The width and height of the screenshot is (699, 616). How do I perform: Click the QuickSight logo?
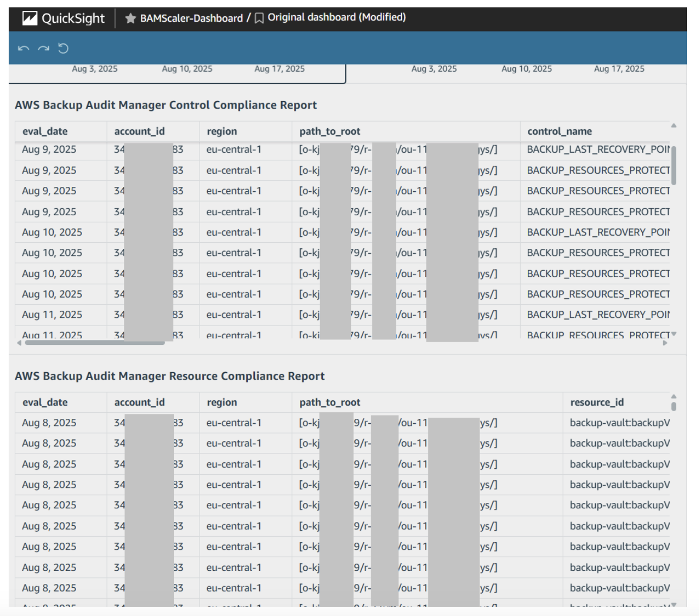point(63,18)
